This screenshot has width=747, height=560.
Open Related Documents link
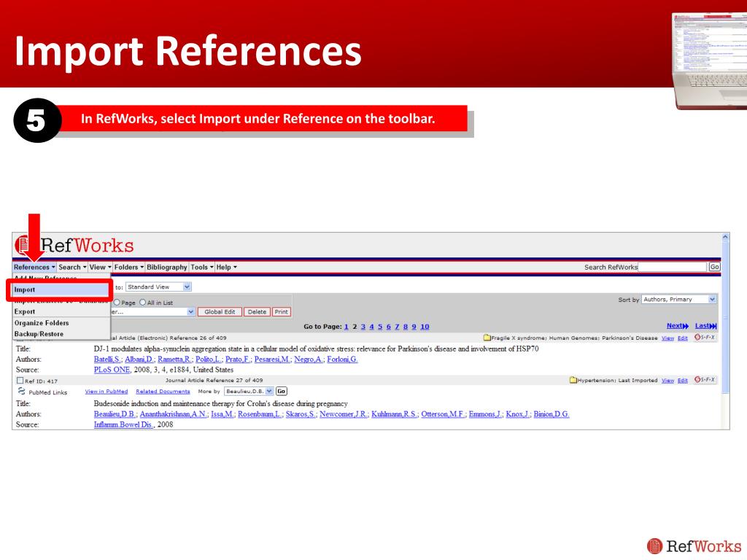[x=163, y=392]
